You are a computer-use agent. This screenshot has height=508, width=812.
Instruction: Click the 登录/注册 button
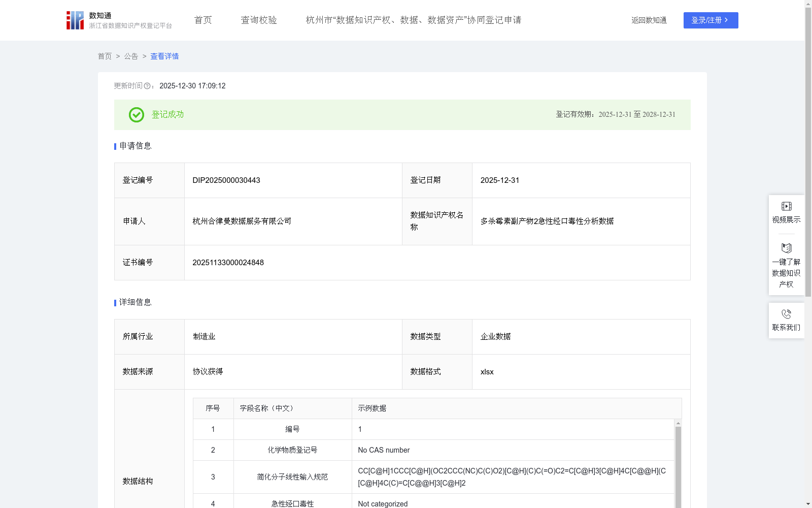pos(710,20)
